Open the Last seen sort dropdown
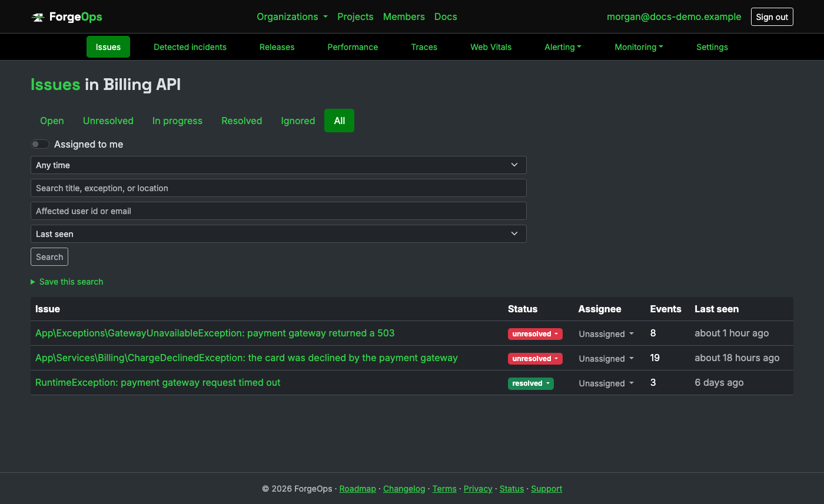 coord(278,234)
